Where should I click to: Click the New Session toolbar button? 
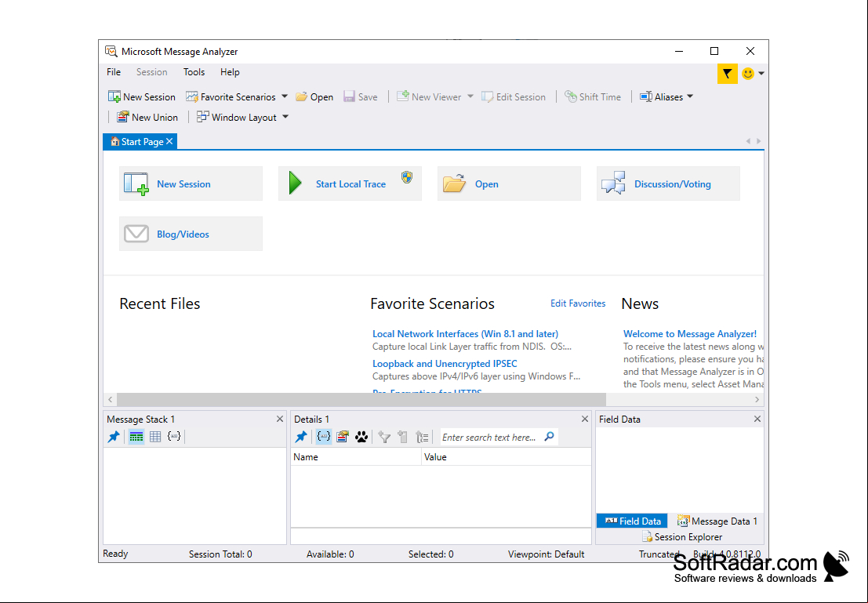(x=142, y=97)
